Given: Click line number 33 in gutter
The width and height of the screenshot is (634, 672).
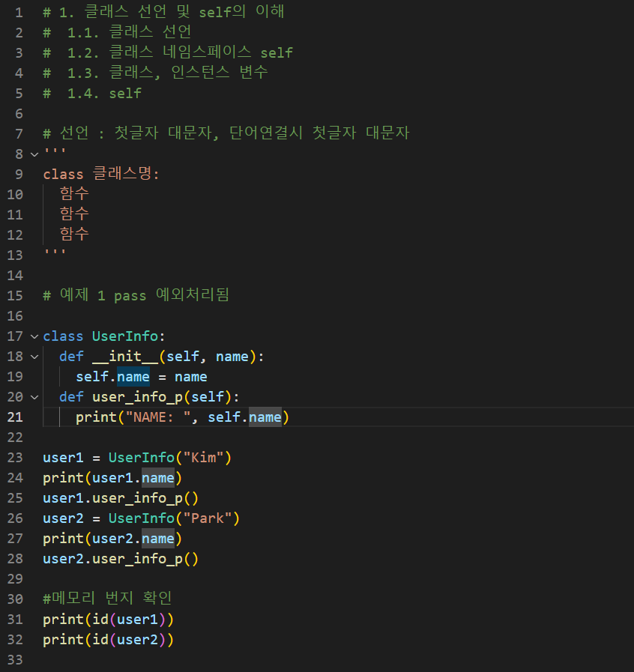Looking at the screenshot, I should pyautogui.click(x=15, y=660).
